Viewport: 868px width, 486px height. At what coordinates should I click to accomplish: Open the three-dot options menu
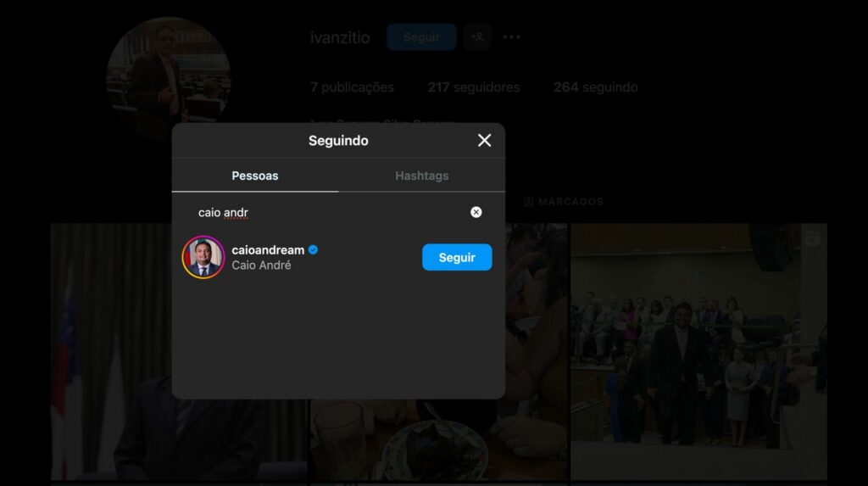[511, 37]
